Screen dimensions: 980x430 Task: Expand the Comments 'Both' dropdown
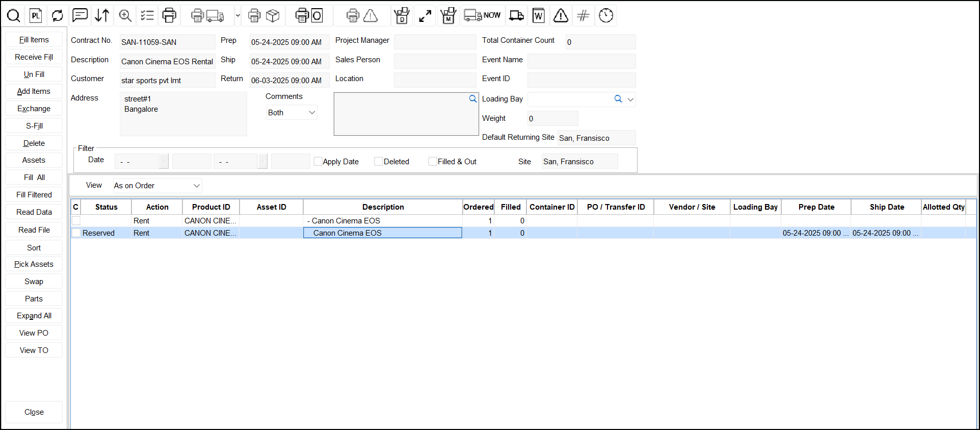pos(292,113)
